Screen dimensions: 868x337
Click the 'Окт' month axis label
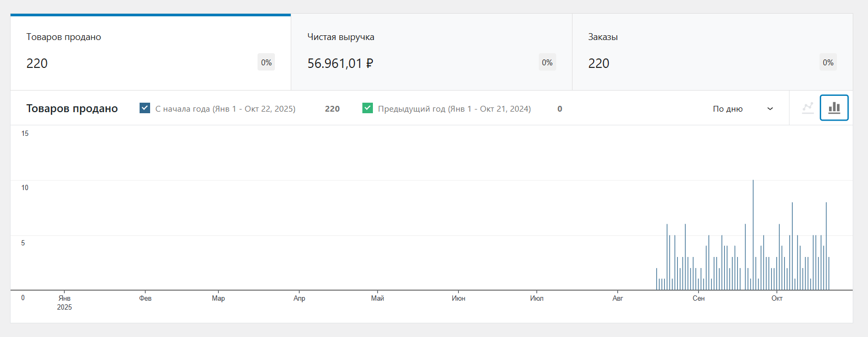[x=777, y=299]
